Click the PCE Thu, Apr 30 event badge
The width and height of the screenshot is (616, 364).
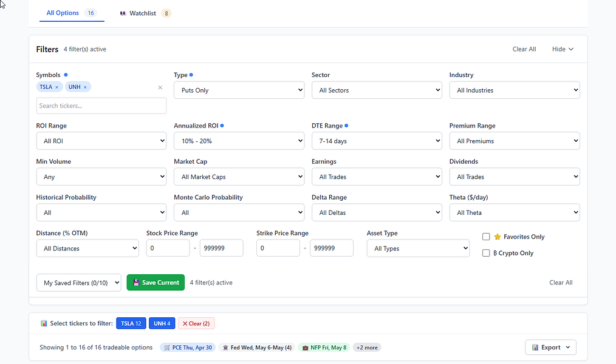click(x=188, y=348)
